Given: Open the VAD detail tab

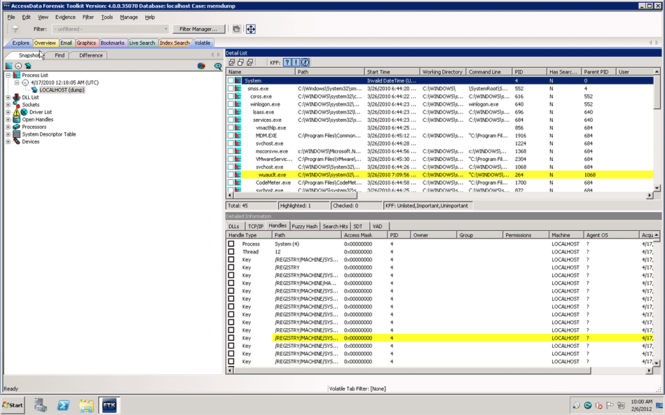Looking at the screenshot, I should (x=377, y=226).
